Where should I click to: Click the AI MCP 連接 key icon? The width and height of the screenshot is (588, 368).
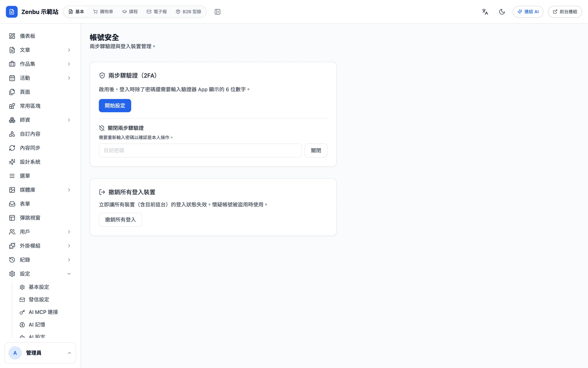[x=22, y=312]
